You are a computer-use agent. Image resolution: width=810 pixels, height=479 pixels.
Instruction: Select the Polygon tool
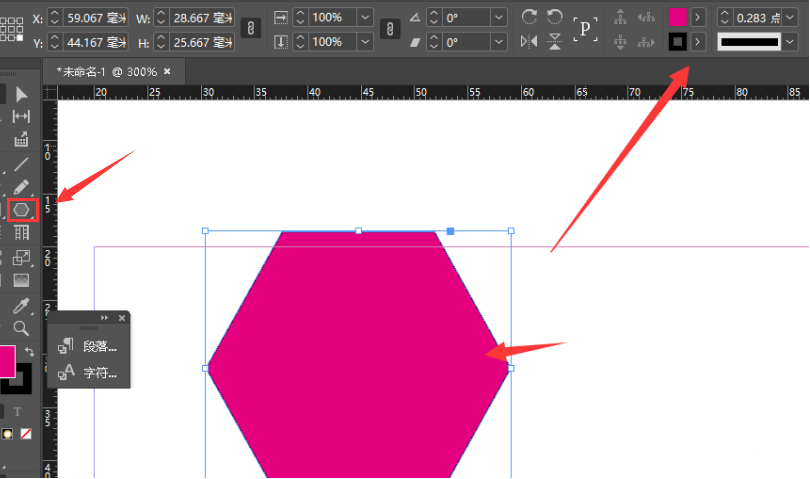click(22, 210)
